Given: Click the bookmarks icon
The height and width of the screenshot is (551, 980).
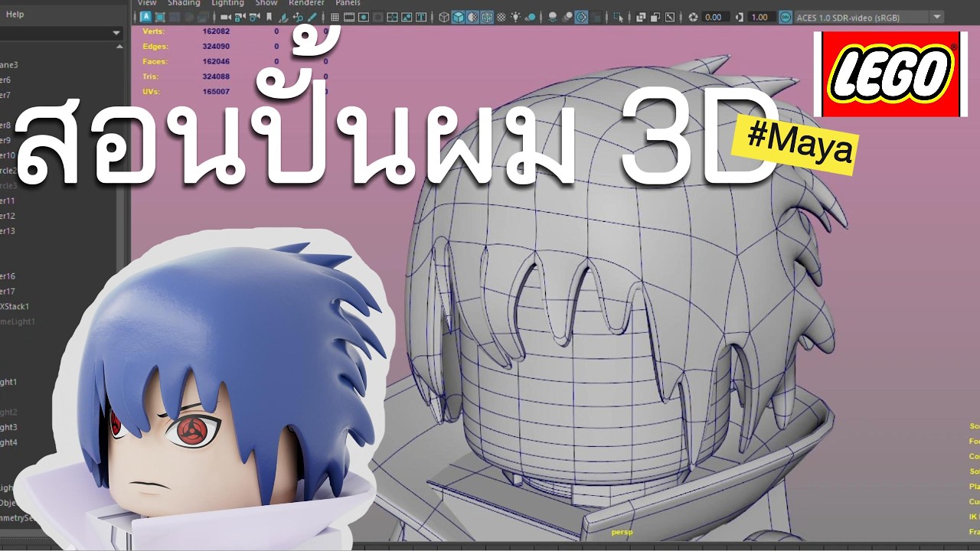Looking at the screenshot, I should (x=269, y=17).
